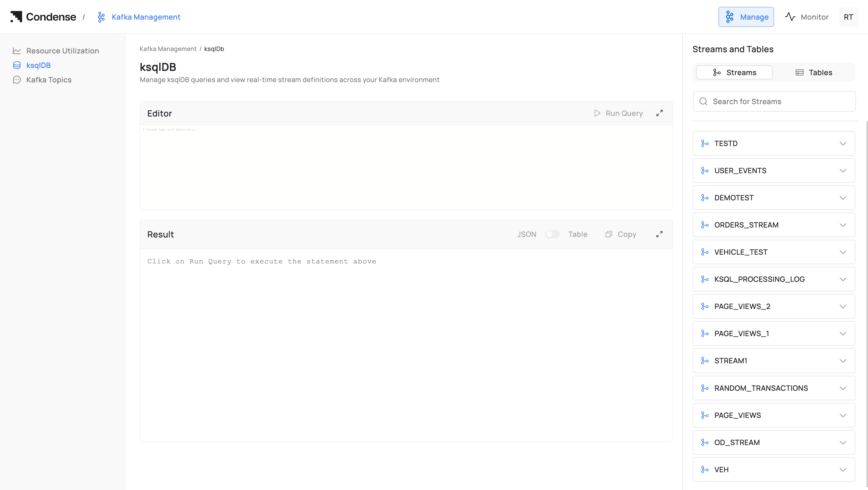Select the Streams tab

pyautogui.click(x=734, y=72)
